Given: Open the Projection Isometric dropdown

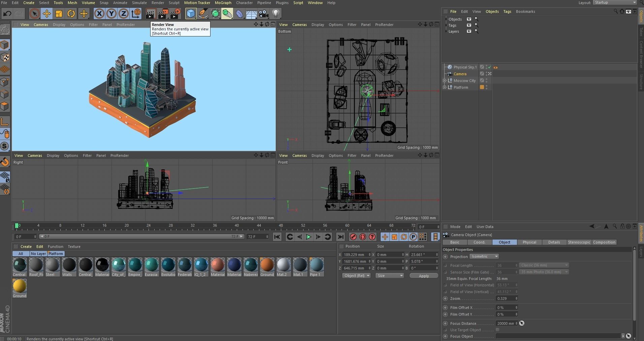Looking at the screenshot, I should click(484, 257).
